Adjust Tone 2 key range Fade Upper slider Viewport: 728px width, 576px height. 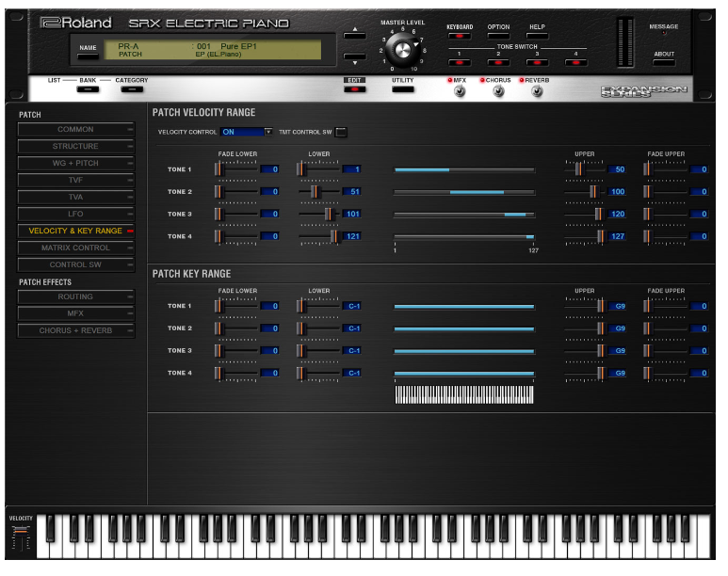[648, 328]
